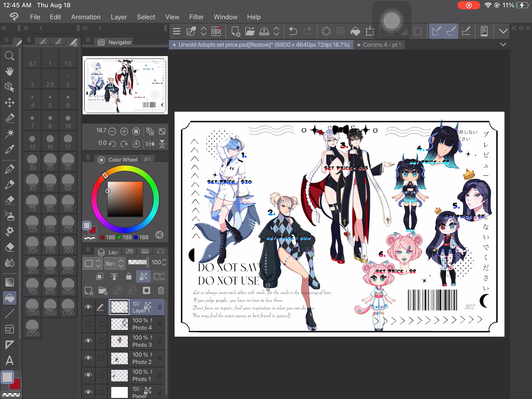Toggle Clip to layer below

(100, 276)
